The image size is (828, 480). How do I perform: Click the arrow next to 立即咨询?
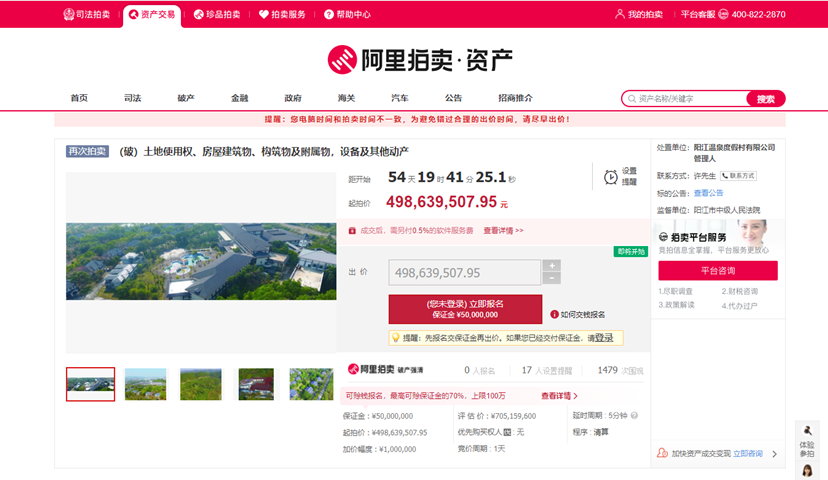pyautogui.click(x=775, y=454)
